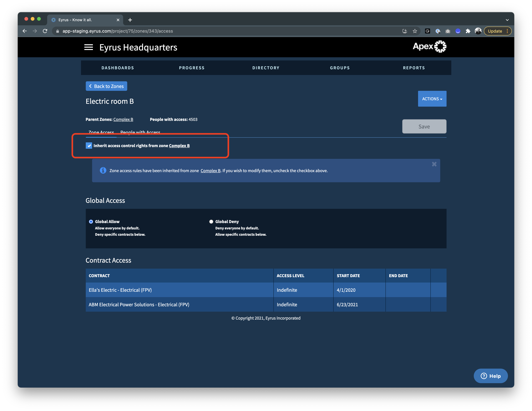Viewport: 532px width, 411px height.
Task: Open the Groups menu
Action: pyautogui.click(x=340, y=68)
